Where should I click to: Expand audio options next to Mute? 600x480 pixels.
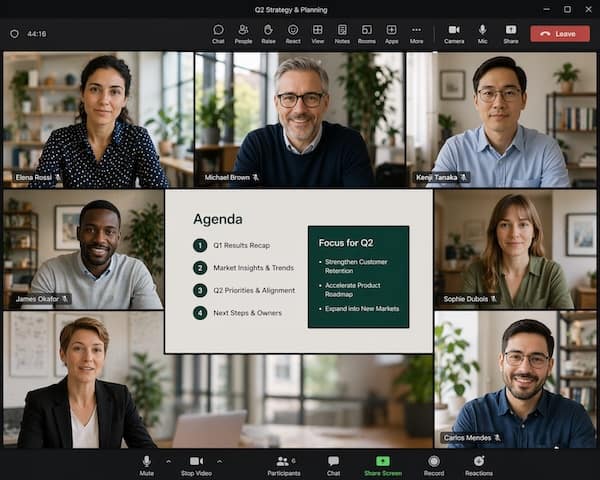click(168, 462)
